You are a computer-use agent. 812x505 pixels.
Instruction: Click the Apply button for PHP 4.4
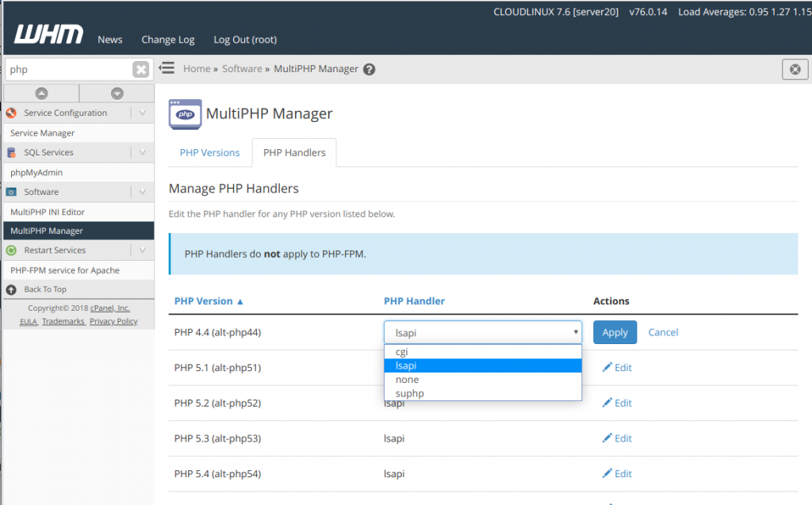click(615, 332)
